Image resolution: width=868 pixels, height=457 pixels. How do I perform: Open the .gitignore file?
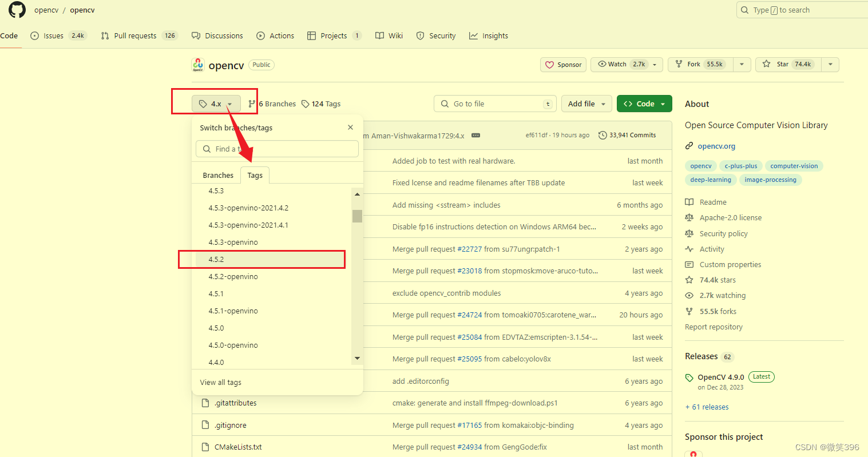(x=230, y=425)
